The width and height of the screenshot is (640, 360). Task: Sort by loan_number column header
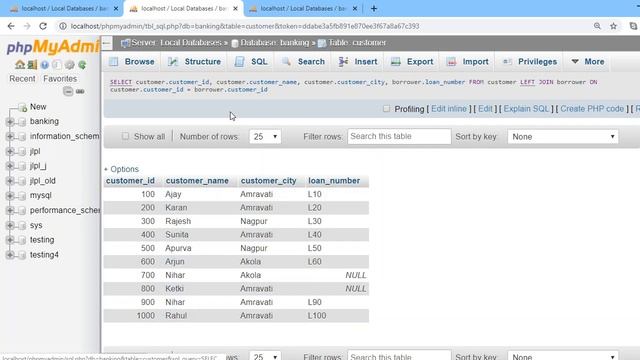tap(334, 181)
